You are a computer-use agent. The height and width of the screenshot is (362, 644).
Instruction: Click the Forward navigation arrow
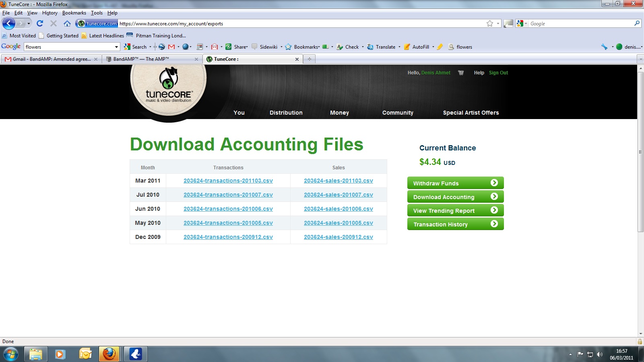[21, 23]
